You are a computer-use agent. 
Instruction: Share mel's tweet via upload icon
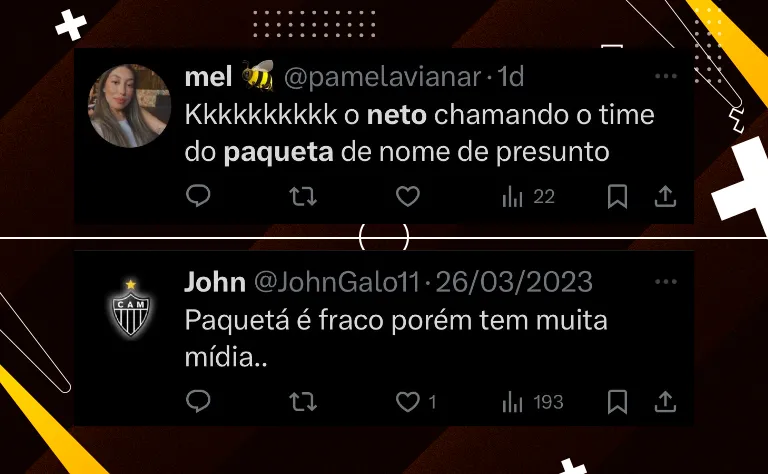665,196
